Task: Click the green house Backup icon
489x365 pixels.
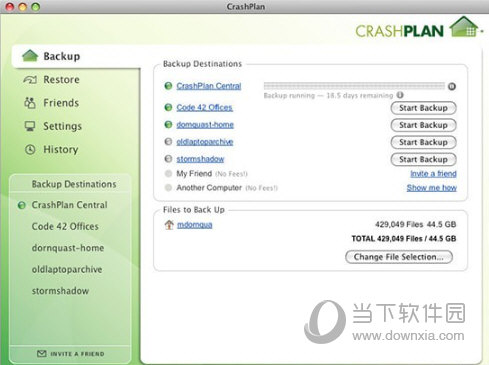Action: 30,56
